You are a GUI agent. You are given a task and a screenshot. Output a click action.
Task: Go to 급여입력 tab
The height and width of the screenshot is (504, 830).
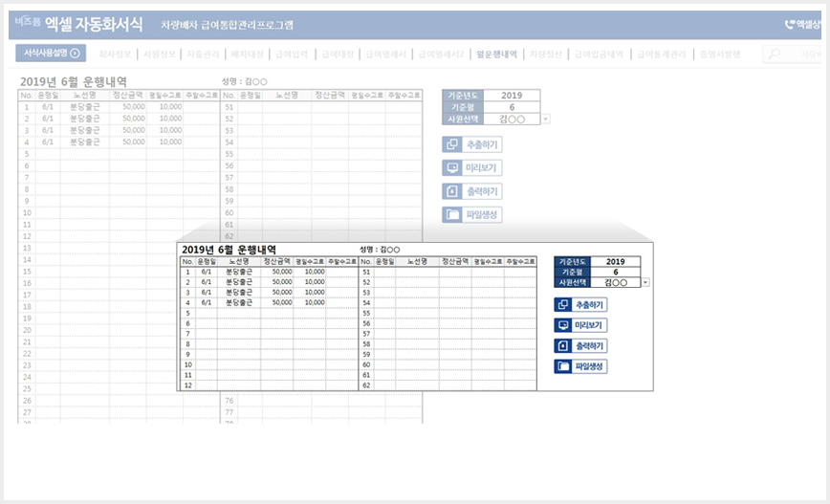[x=292, y=54]
